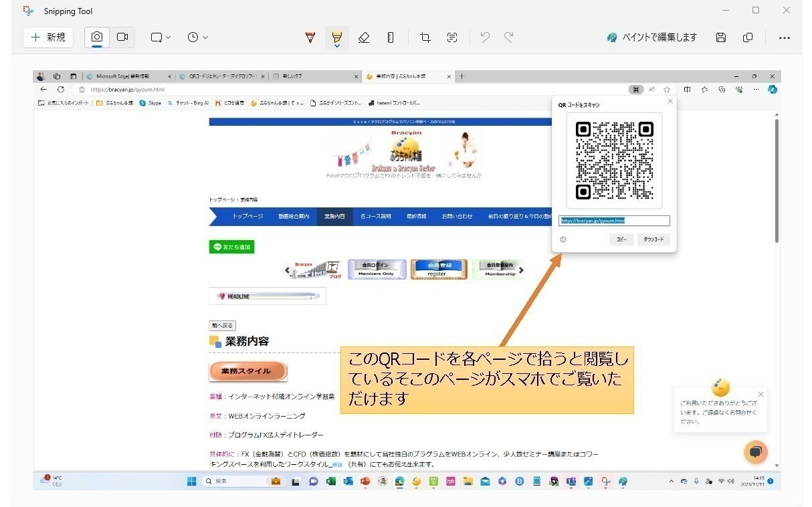The image size is (812, 507).
Task: Open the orange chat widget button
Action: [x=756, y=452]
